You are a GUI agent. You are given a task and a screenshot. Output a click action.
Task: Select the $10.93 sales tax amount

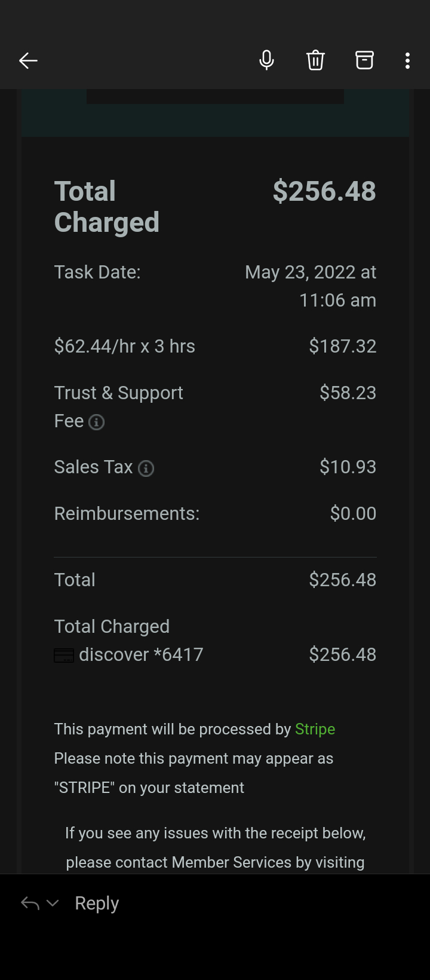pyautogui.click(x=348, y=467)
